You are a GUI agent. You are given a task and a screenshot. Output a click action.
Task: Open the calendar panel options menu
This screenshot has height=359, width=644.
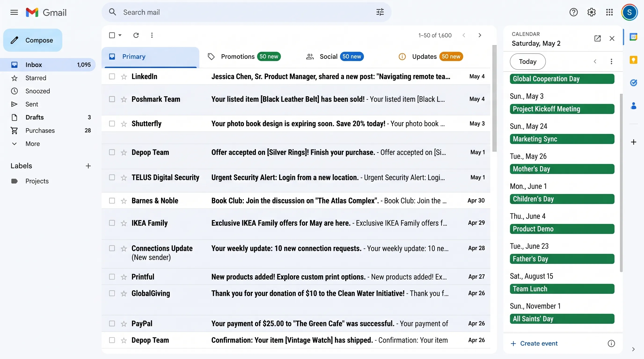coord(611,61)
